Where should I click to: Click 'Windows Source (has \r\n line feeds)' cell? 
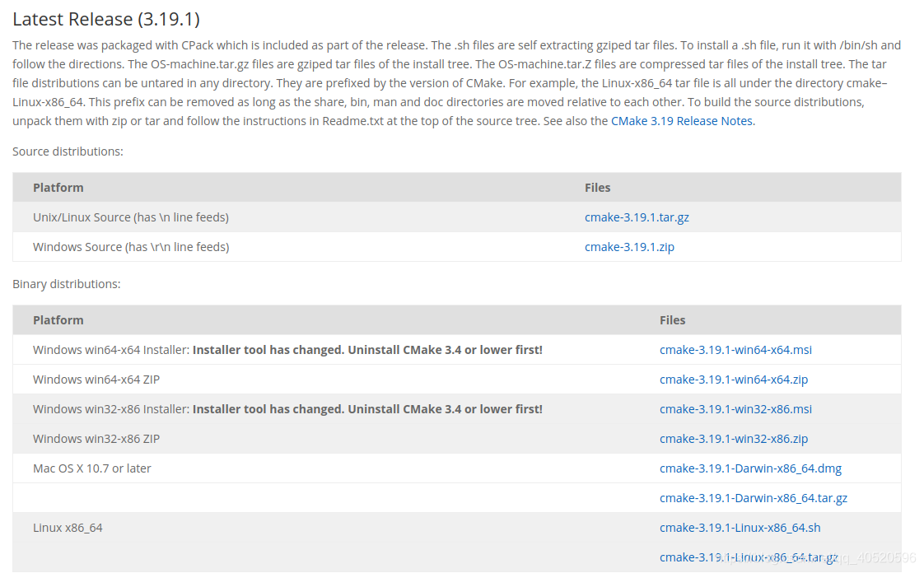coord(131,247)
